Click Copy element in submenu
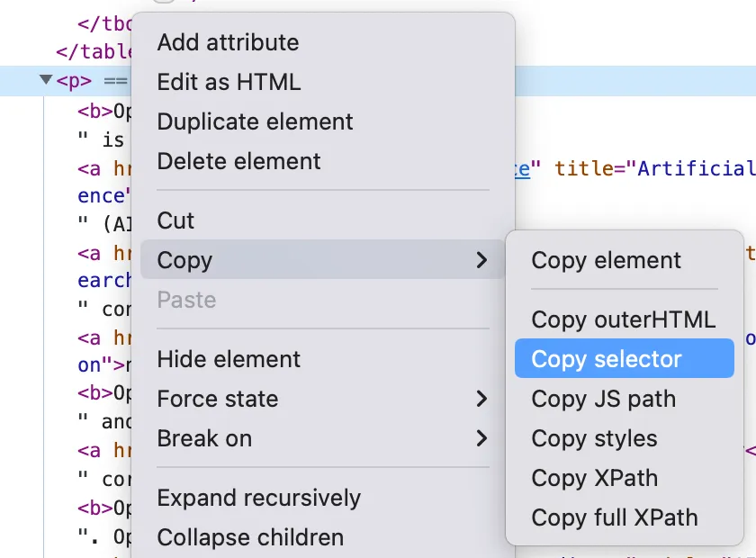 [x=606, y=260]
